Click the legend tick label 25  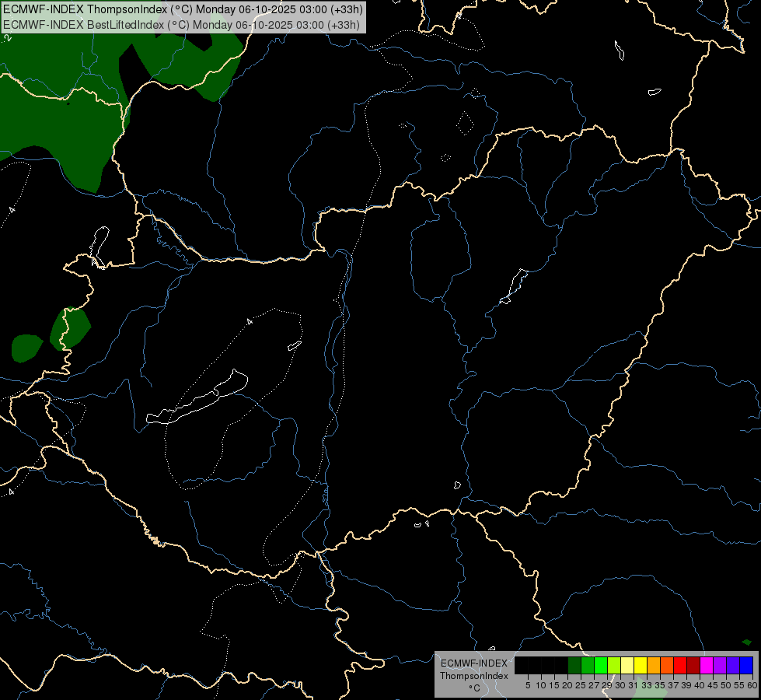click(x=581, y=685)
